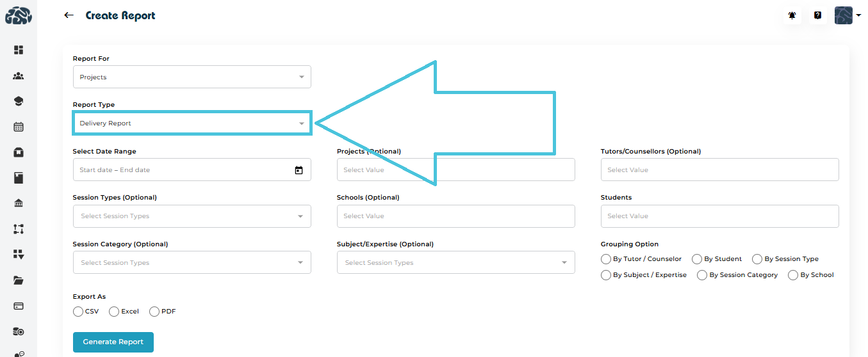Viewport: 868px width, 357px height.
Task: Click the Generate Report button
Action: 113,342
